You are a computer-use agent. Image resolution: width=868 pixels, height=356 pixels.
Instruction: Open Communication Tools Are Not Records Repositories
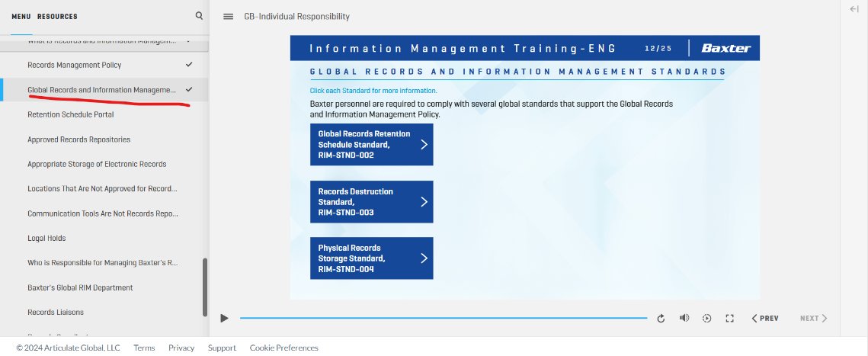[104, 213]
